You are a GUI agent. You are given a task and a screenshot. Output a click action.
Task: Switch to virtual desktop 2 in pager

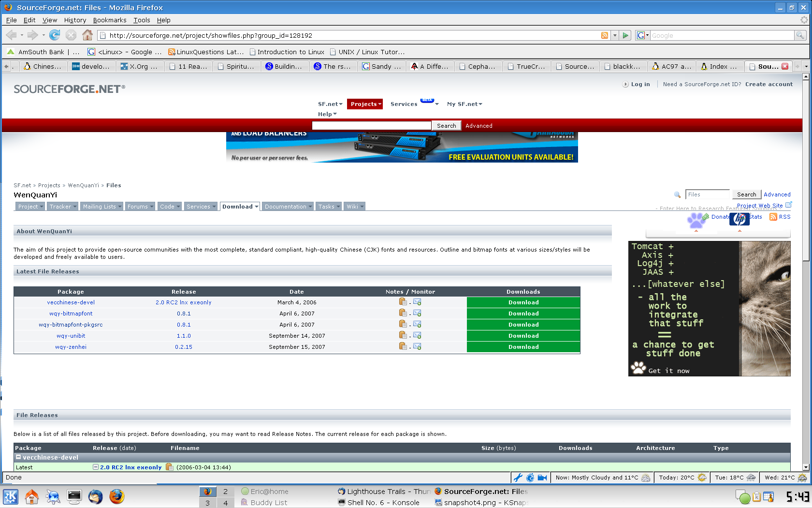click(225, 491)
